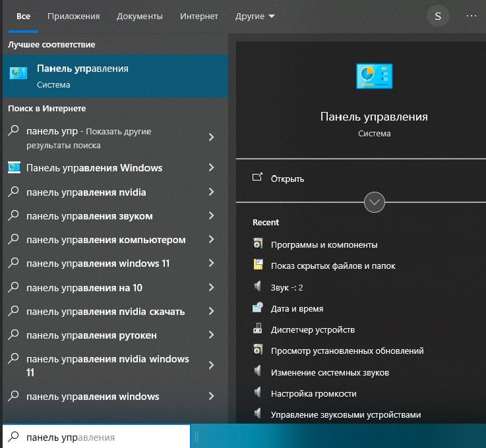Click the Диспетчер устройств icon
Viewport: 486px width, 448px height.
pyautogui.click(x=258, y=329)
